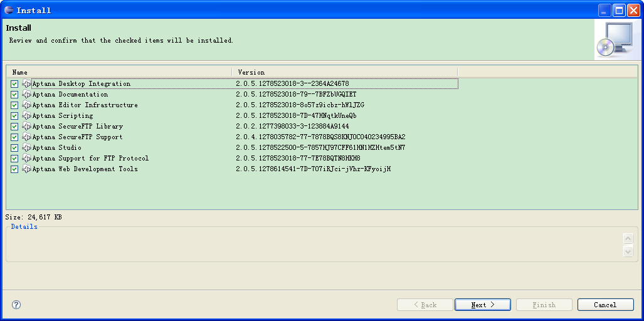The width and height of the screenshot is (644, 321).
Task: Maximize the Install window
Action: (619, 10)
